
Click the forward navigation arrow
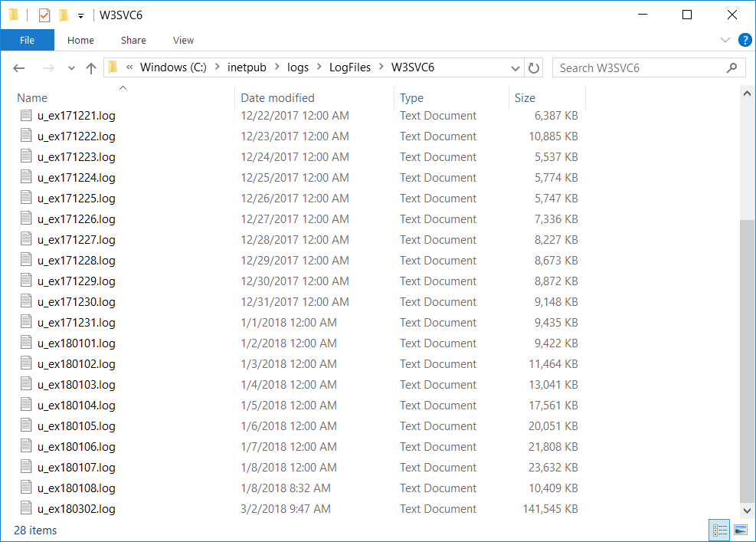[48, 68]
